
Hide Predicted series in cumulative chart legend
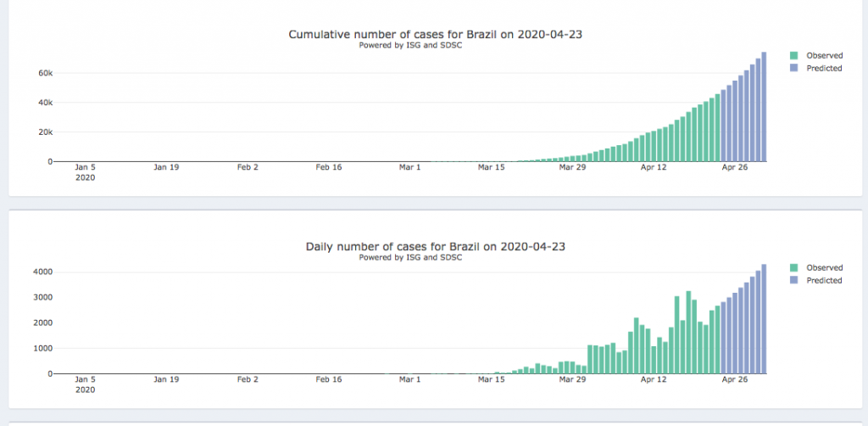tap(823, 68)
